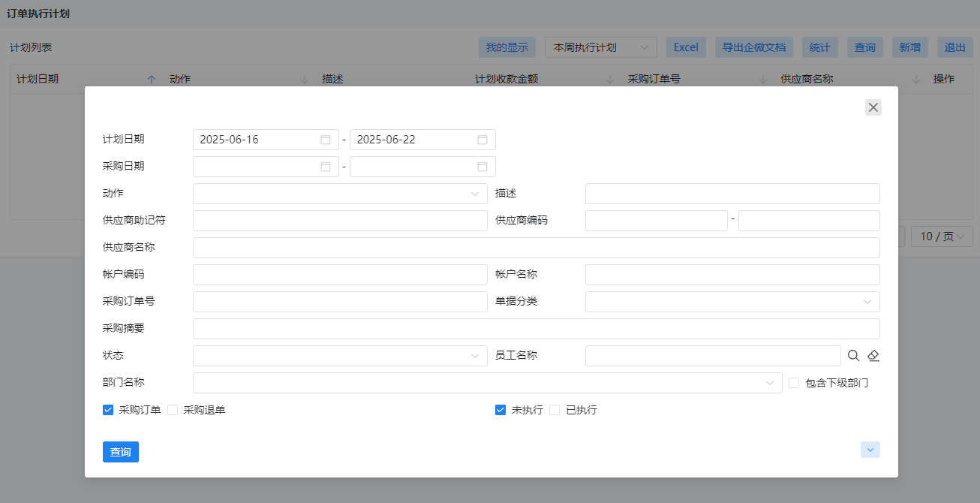The height and width of the screenshot is (503, 980).
Task: Click the Excel export button
Action: pyautogui.click(x=686, y=47)
